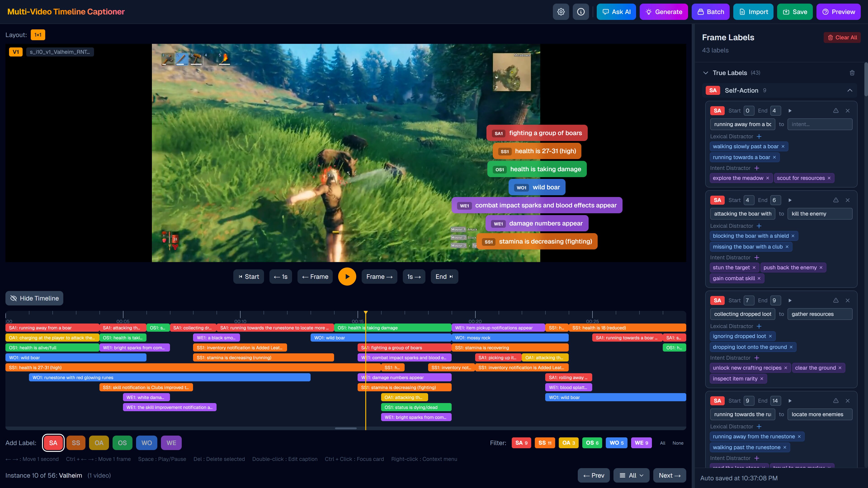Click the info circle icon

click(x=580, y=12)
